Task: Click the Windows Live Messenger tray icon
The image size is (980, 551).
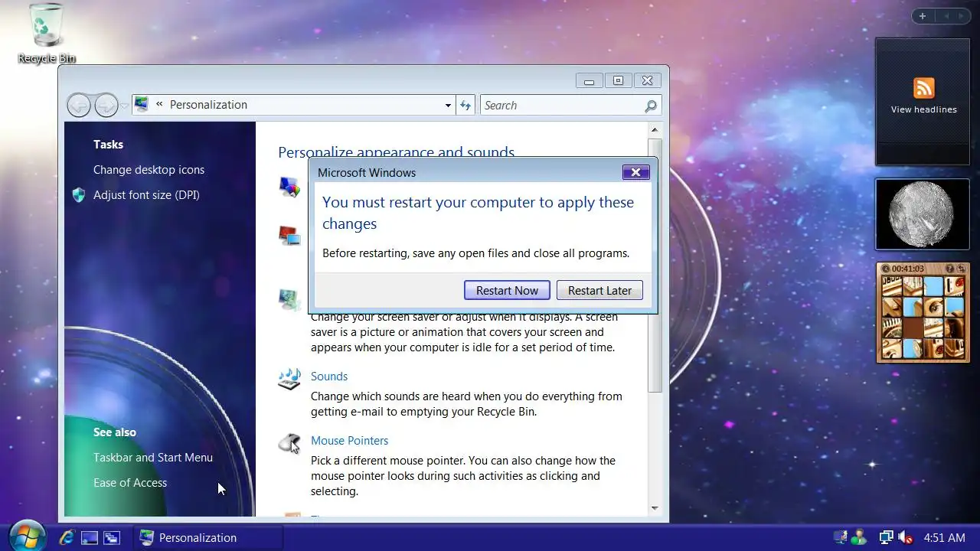Action: pos(860,537)
